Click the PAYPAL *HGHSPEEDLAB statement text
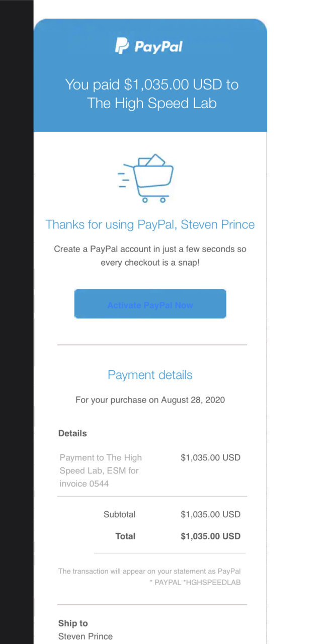 195,583
